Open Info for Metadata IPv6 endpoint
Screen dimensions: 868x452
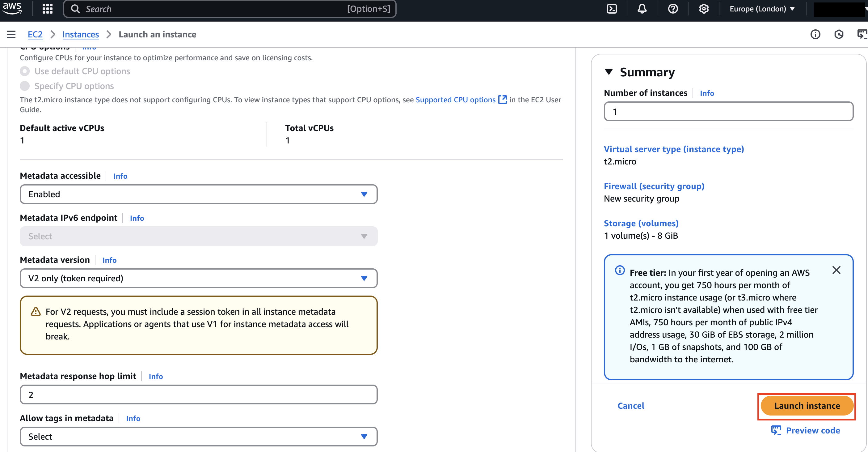[137, 218]
